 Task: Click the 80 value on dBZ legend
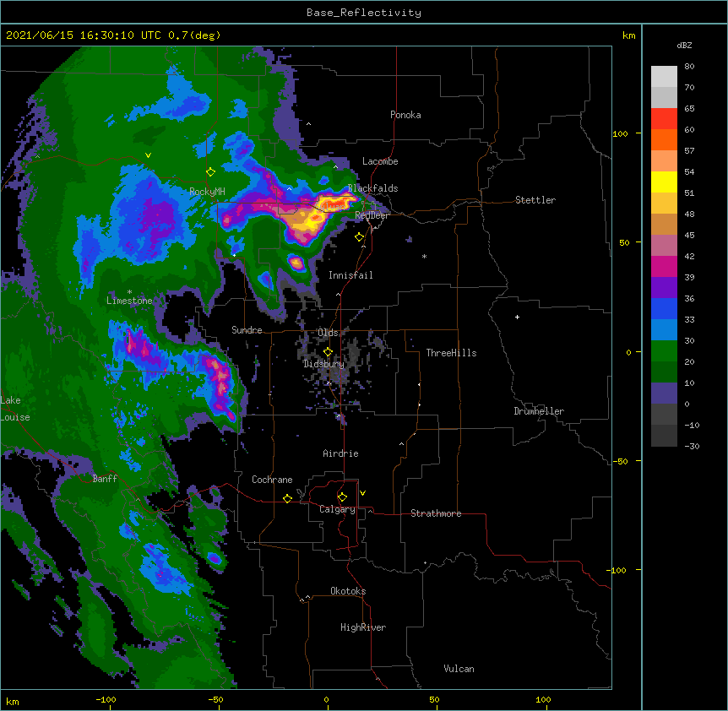pyautogui.click(x=689, y=67)
